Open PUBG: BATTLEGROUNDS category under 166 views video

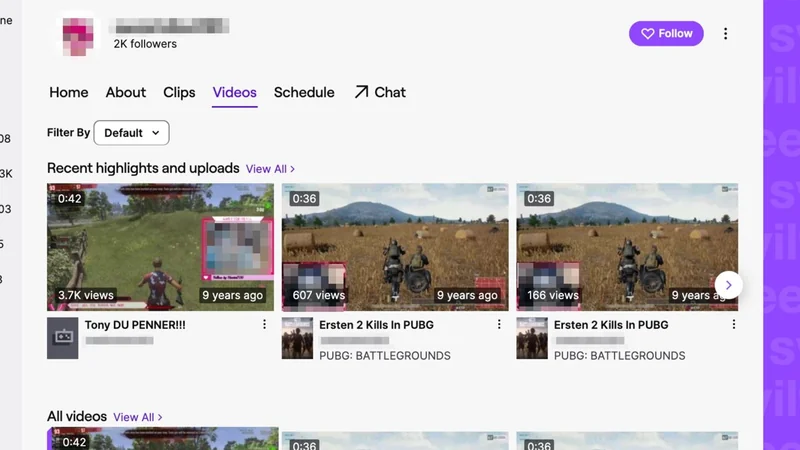click(x=619, y=356)
